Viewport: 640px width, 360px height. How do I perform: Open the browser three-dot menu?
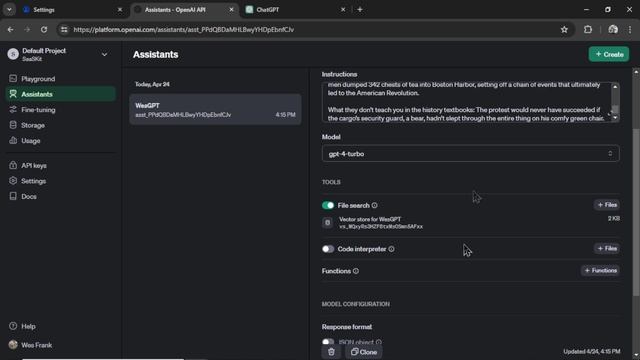(x=630, y=30)
